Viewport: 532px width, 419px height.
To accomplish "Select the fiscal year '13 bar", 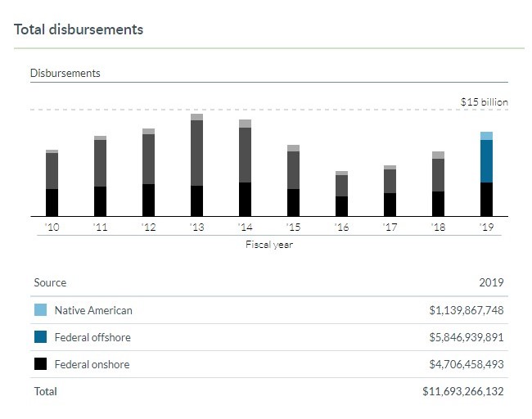I will pyautogui.click(x=196, y=165).
